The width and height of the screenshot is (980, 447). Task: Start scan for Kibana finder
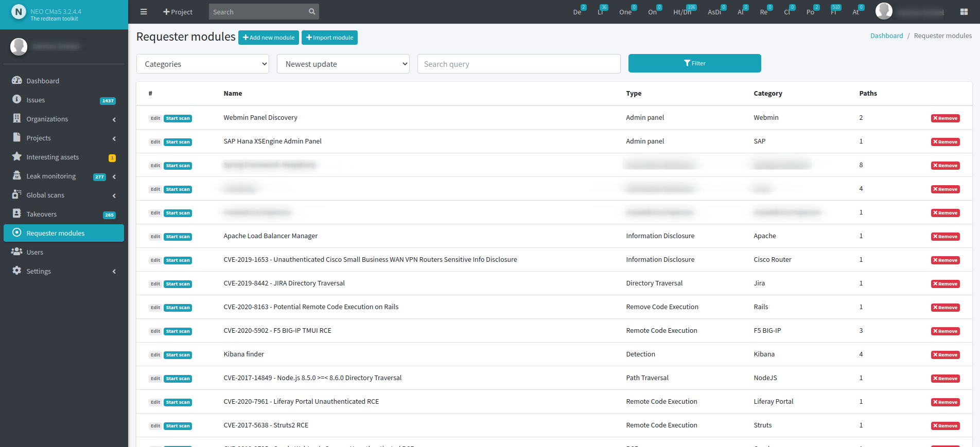[x=178, y=355]
